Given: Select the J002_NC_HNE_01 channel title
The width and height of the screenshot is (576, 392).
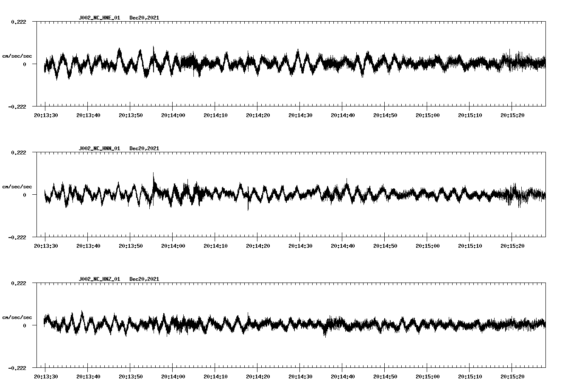Looking at the screenshot, I should [x=99, y=18].
